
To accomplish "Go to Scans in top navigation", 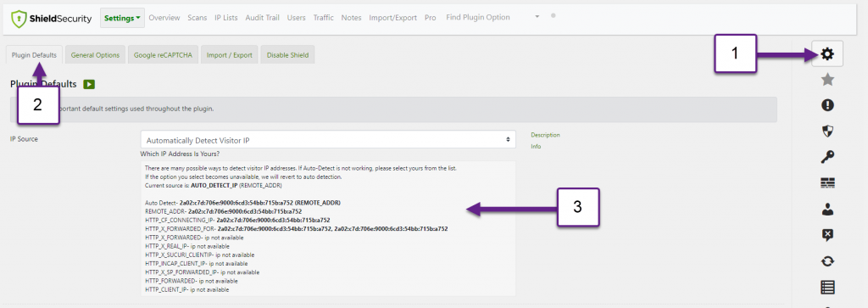I will click(197, 18).
